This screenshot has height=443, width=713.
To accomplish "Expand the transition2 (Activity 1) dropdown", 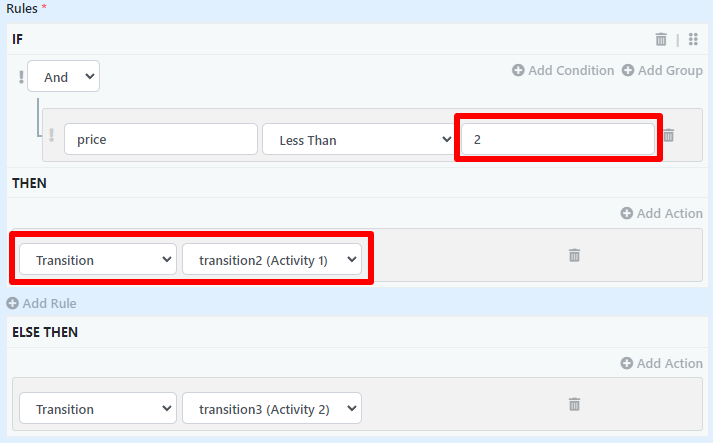I will 271,260.
